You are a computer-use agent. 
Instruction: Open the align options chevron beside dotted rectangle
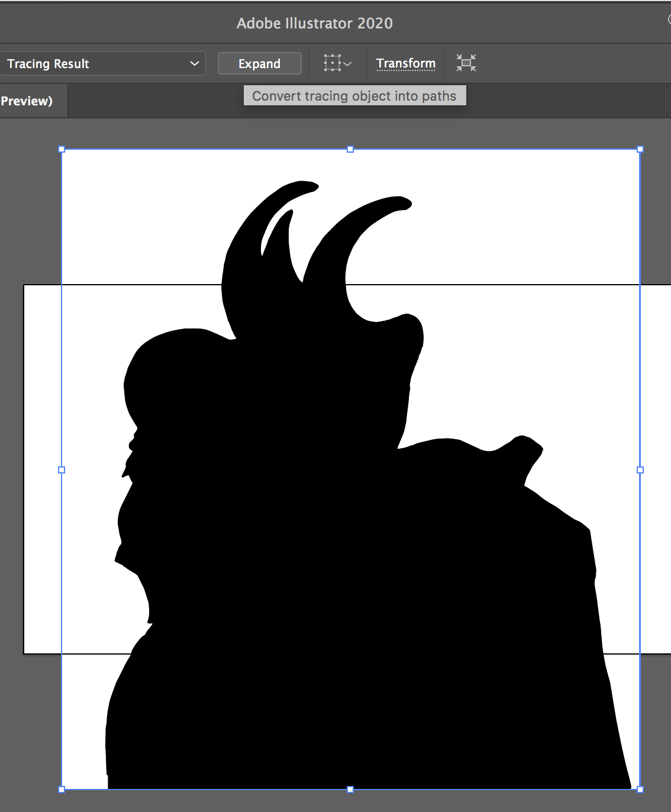pos(348,63)
